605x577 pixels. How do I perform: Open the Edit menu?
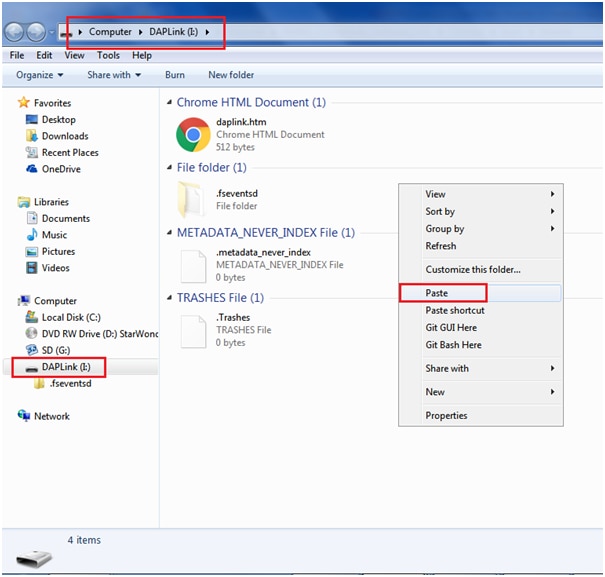[44, 55]
